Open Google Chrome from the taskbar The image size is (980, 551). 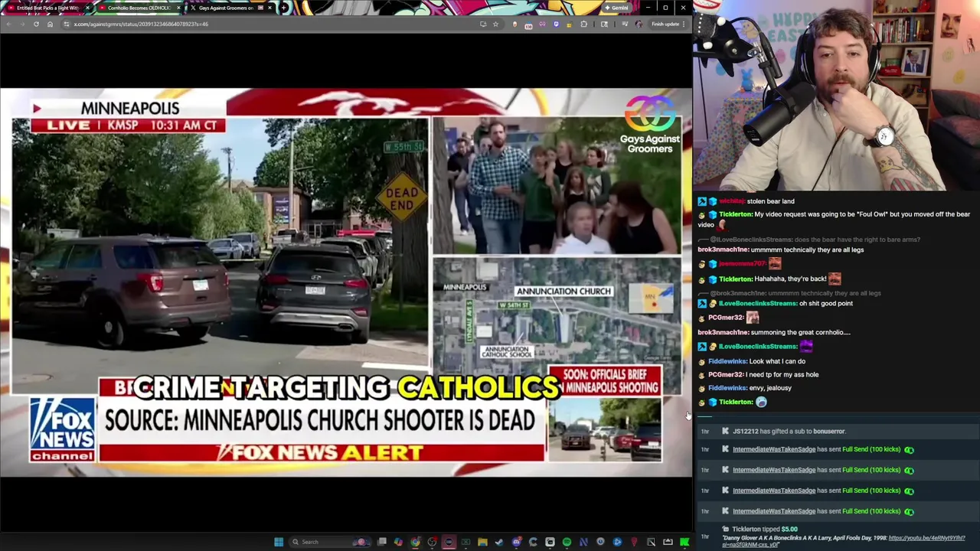pyautogui.click(x=415, y=542)
